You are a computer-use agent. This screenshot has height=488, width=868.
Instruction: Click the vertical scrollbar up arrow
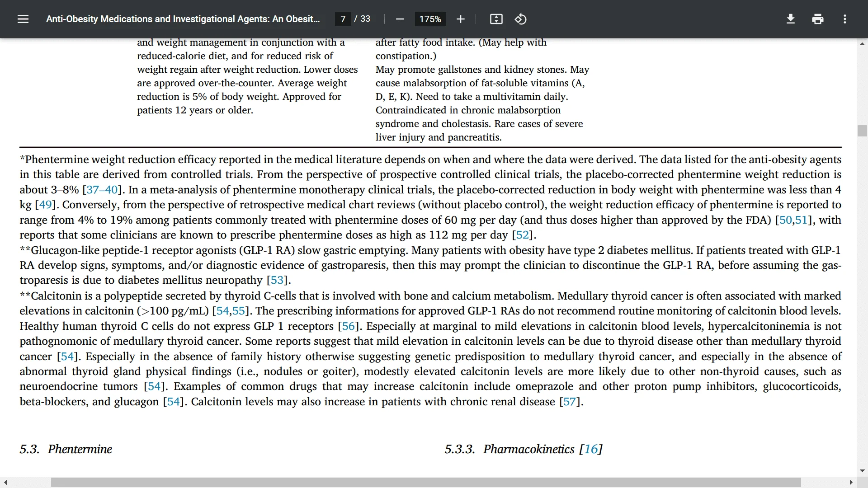point(862,44)
